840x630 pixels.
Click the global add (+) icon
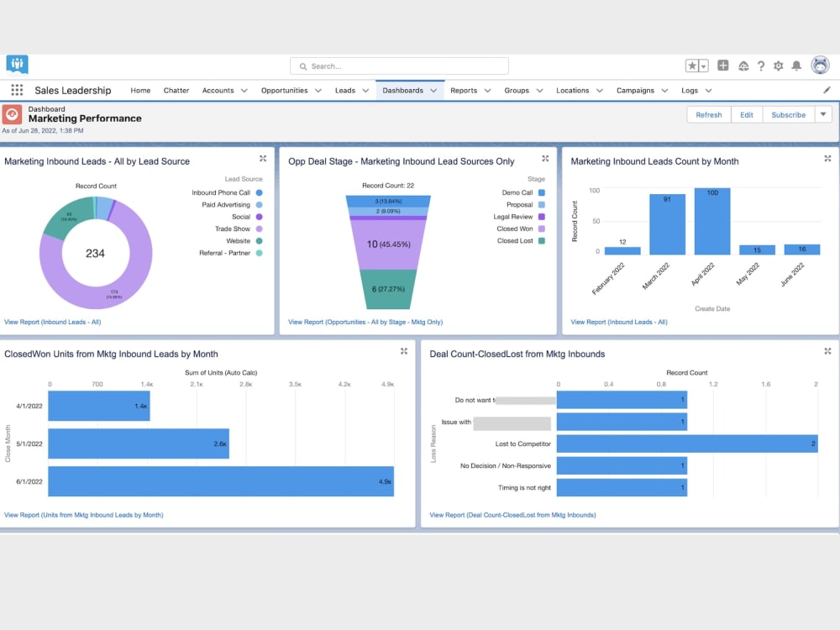tap(723, 66)
